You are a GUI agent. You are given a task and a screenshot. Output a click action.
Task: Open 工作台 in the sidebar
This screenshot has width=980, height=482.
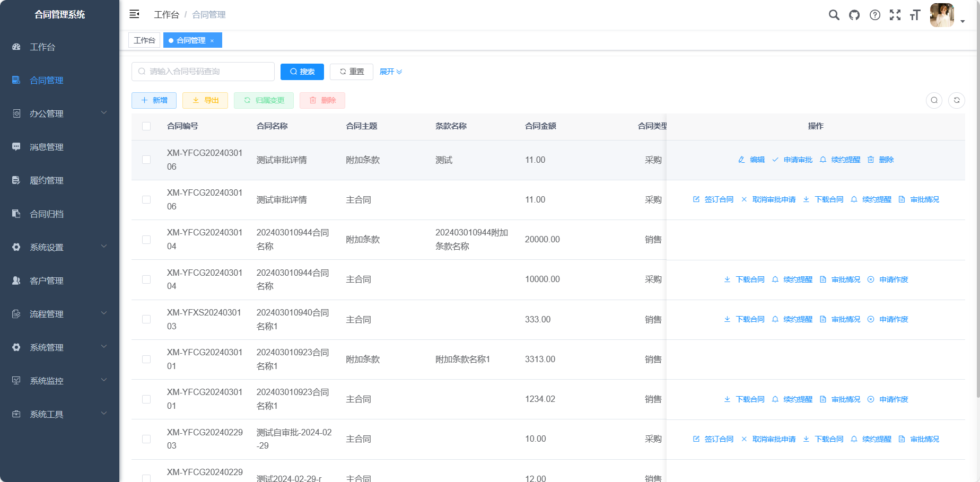click(x=59, y=47)
